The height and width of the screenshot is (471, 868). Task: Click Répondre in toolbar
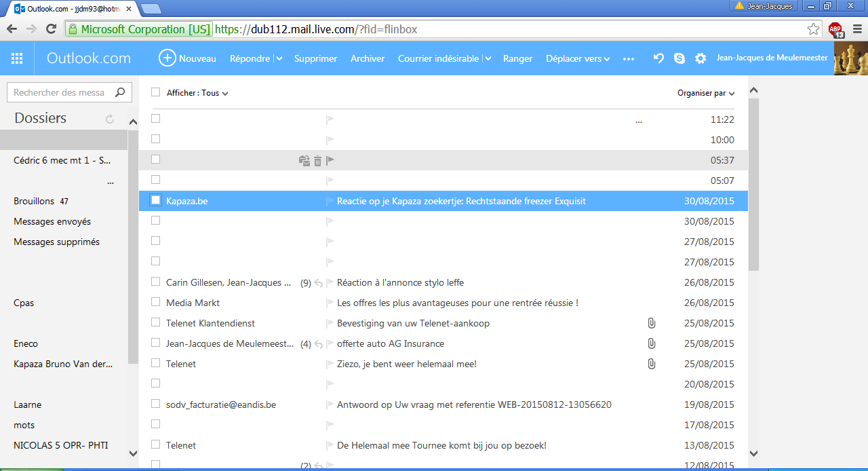250,59
